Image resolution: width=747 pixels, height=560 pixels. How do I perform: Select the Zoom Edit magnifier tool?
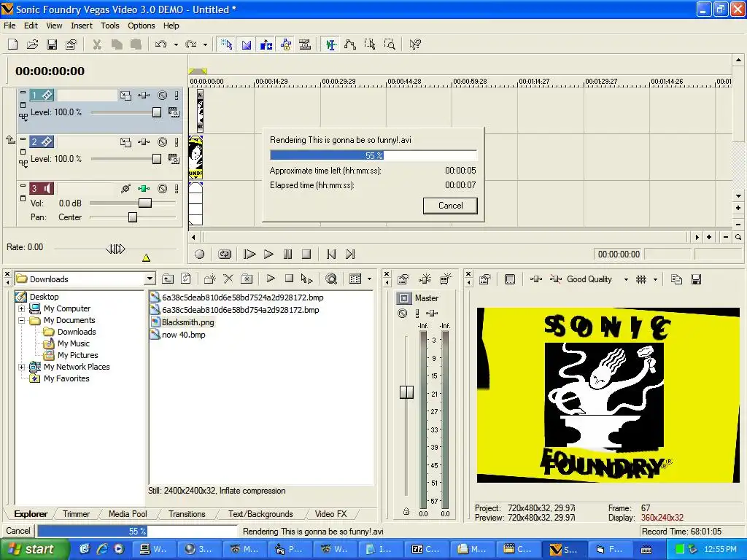[x=390, y=44]
